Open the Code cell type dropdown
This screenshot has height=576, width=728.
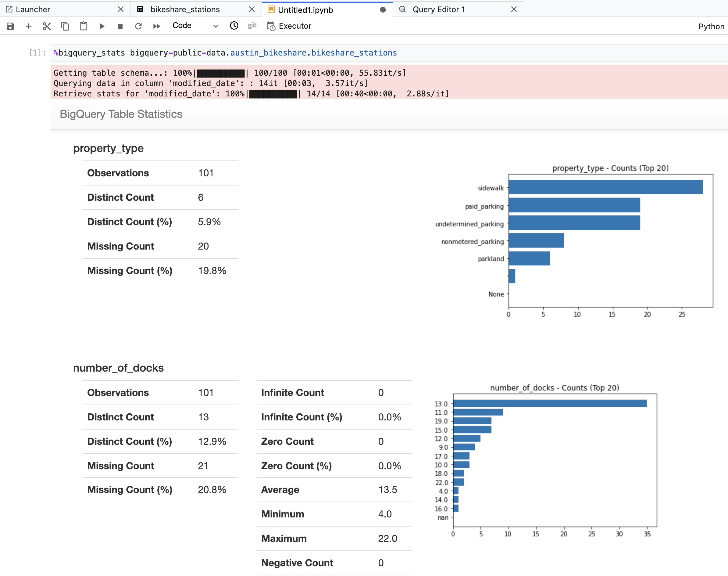pos(182,25)
